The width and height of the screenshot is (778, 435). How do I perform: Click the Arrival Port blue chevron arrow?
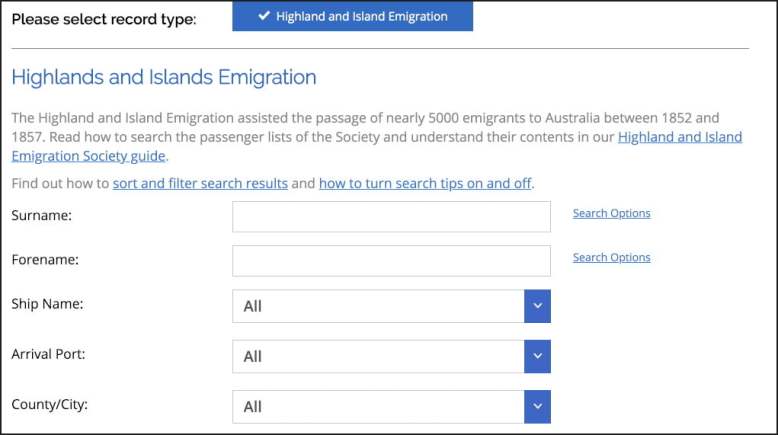537,356
